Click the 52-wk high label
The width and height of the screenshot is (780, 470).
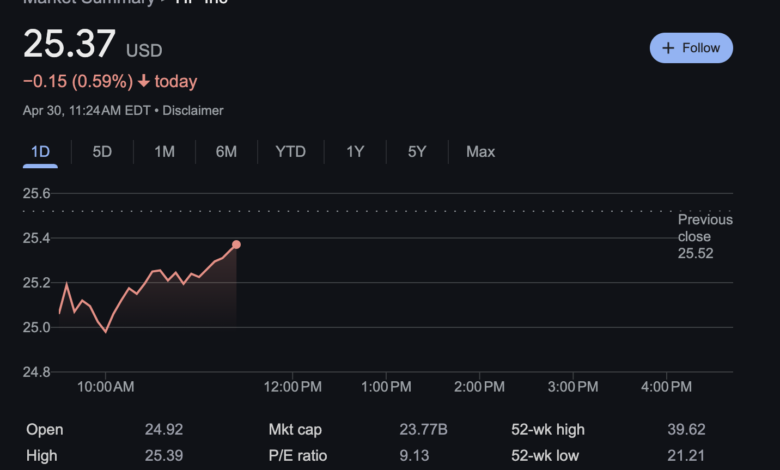[x=548, y=429]
